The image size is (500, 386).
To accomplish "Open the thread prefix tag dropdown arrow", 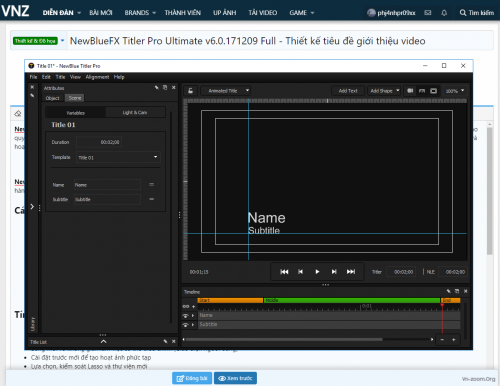I will pyautogui.click(x=62, y=41).
